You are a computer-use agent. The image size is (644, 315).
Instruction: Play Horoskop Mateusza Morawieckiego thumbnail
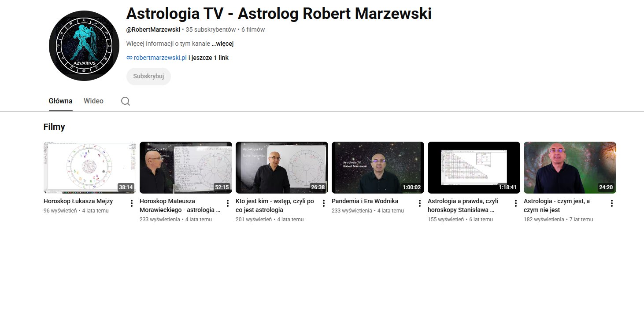pyautogui.click(x=186, y=168)
